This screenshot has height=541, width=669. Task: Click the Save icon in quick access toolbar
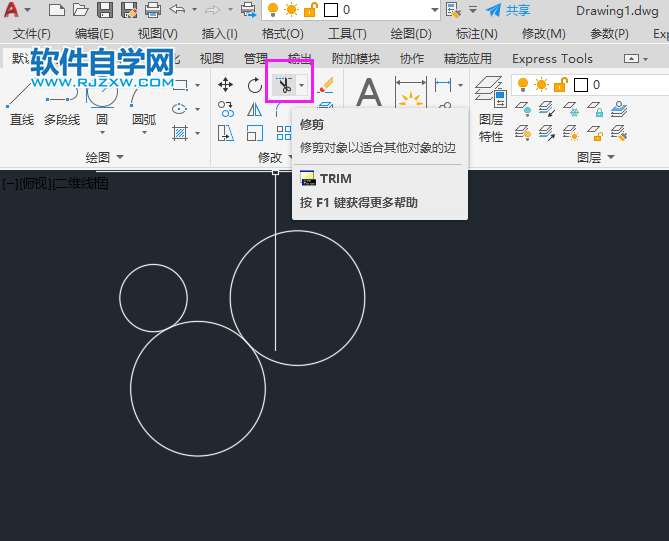pyautogui.click(x=105, y=10)
